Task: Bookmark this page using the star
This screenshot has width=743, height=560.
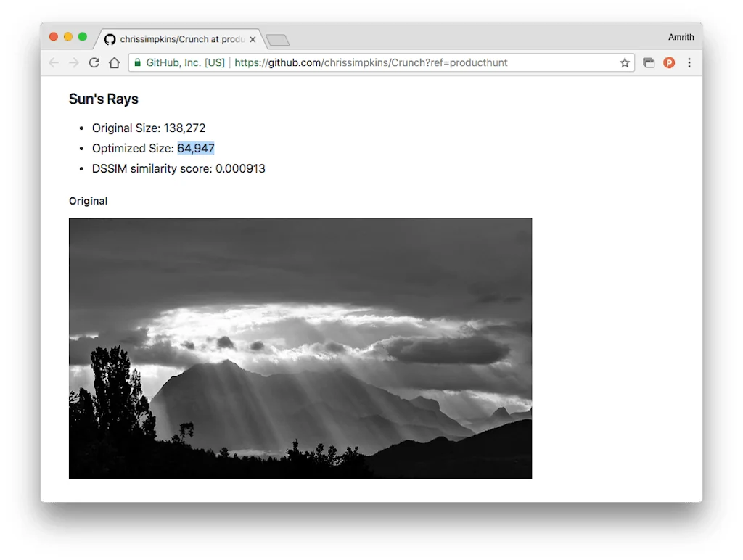Action: click(625, 62)
